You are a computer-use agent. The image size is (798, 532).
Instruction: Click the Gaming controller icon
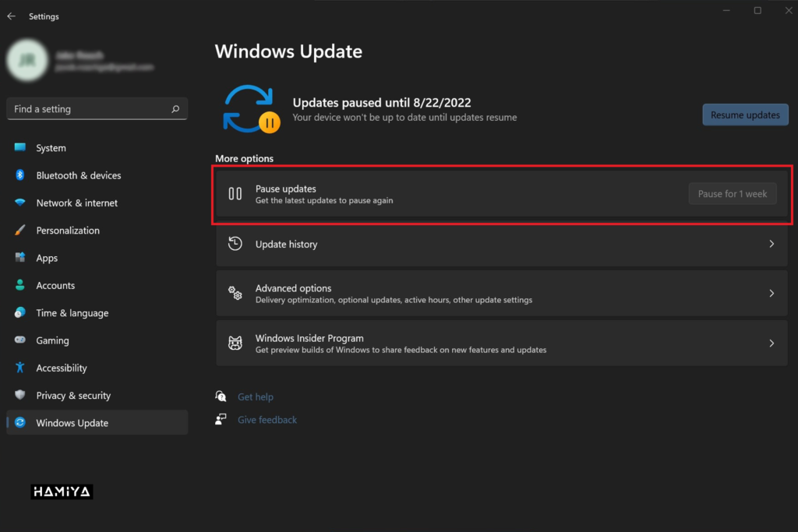point(20,340)
